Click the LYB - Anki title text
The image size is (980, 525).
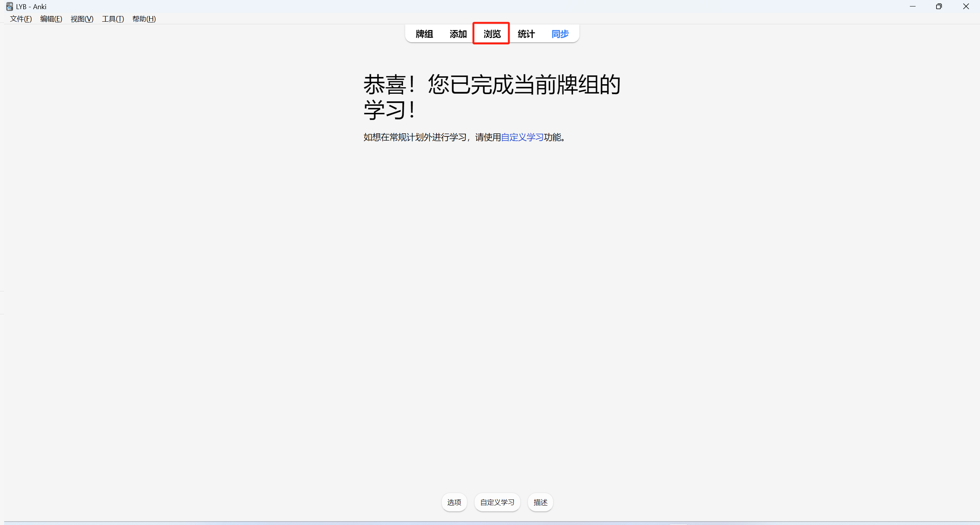tap(31, 7)
